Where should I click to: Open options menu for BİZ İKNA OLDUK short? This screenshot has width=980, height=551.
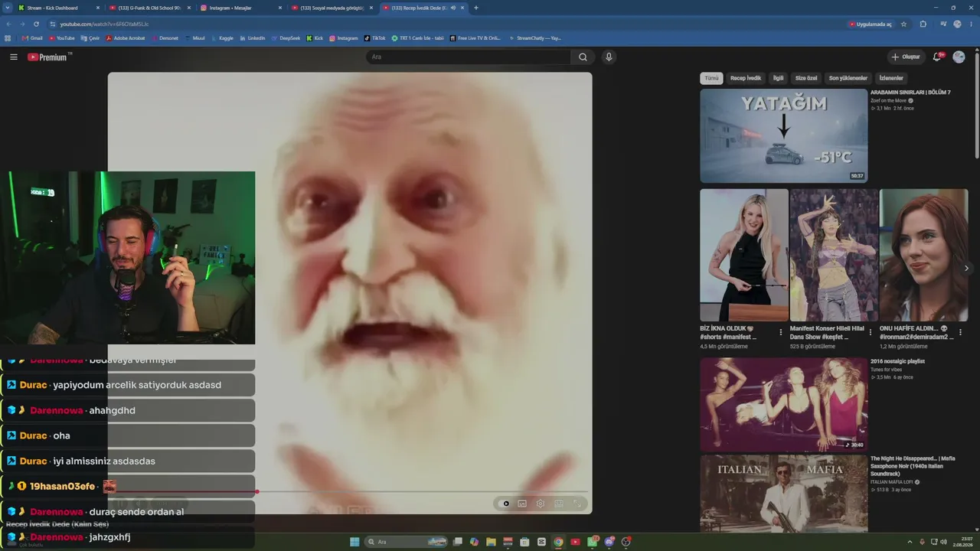click(781, 332)
